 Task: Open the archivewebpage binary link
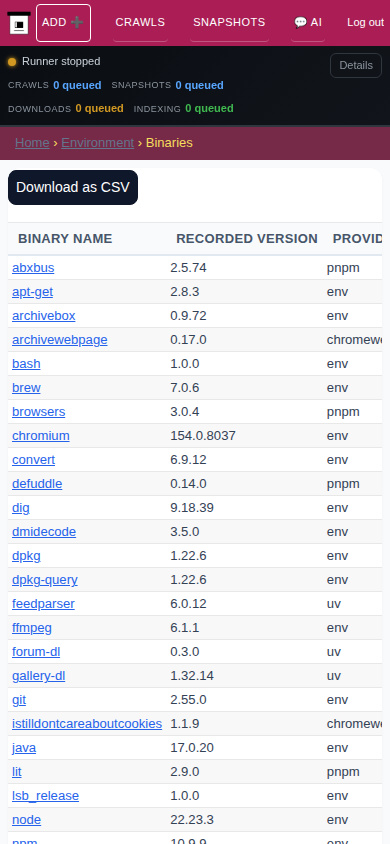coord(60,340)
